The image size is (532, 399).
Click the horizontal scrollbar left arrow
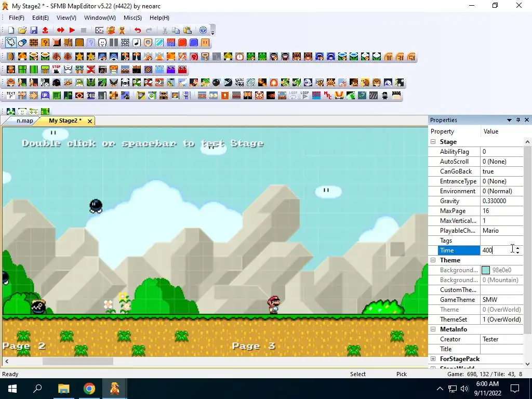click(7, 362)
